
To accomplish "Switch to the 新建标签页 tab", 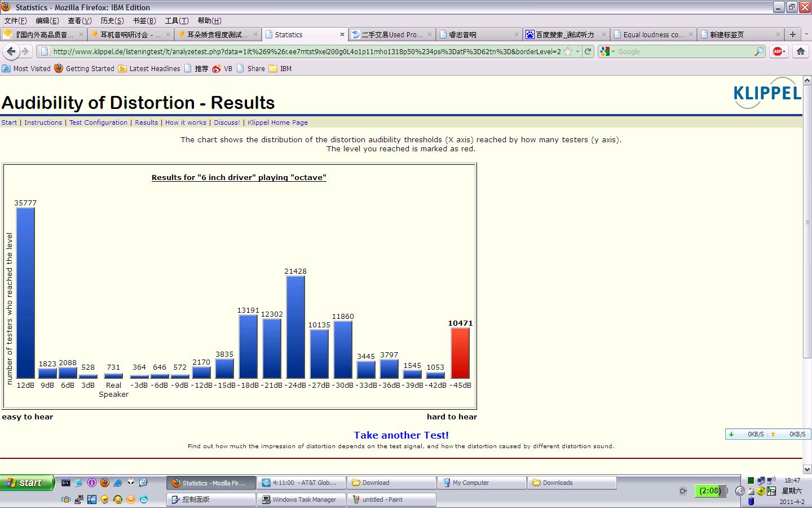I will pos(740,34).
